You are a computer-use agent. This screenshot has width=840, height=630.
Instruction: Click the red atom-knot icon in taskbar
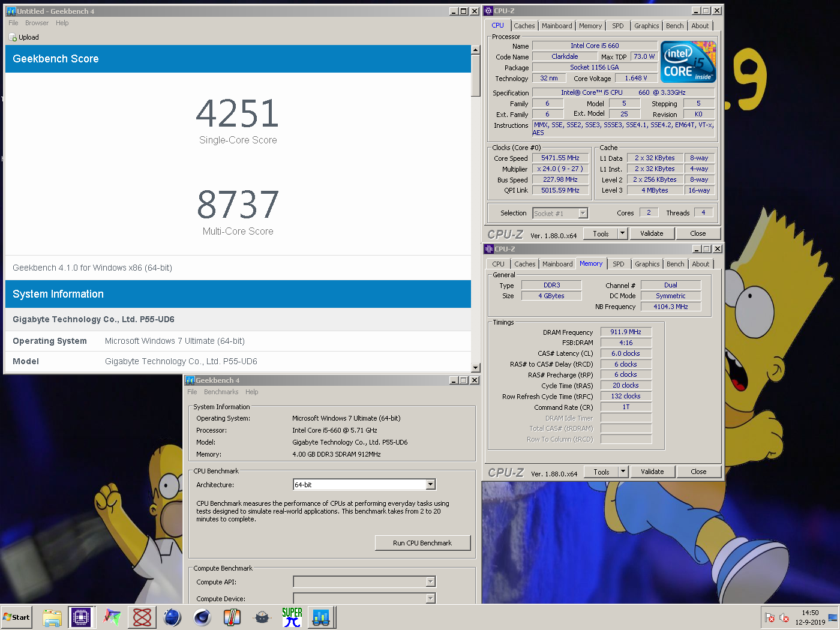[x=142, y=617]
